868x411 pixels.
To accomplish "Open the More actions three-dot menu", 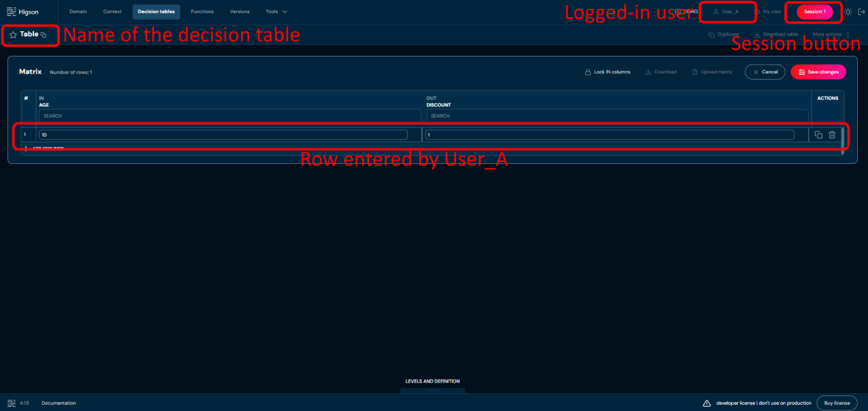I will (848, 34).
